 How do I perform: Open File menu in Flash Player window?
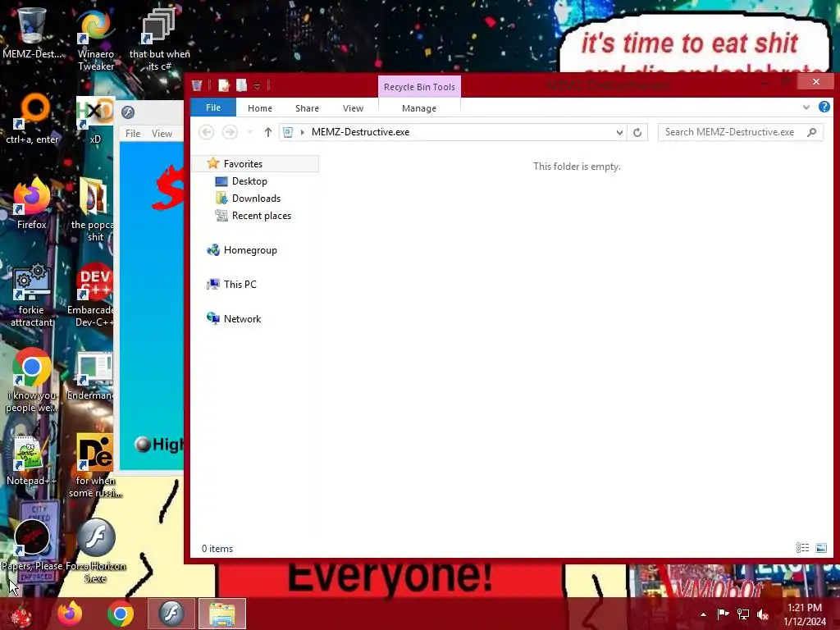(x=133, y=134)
